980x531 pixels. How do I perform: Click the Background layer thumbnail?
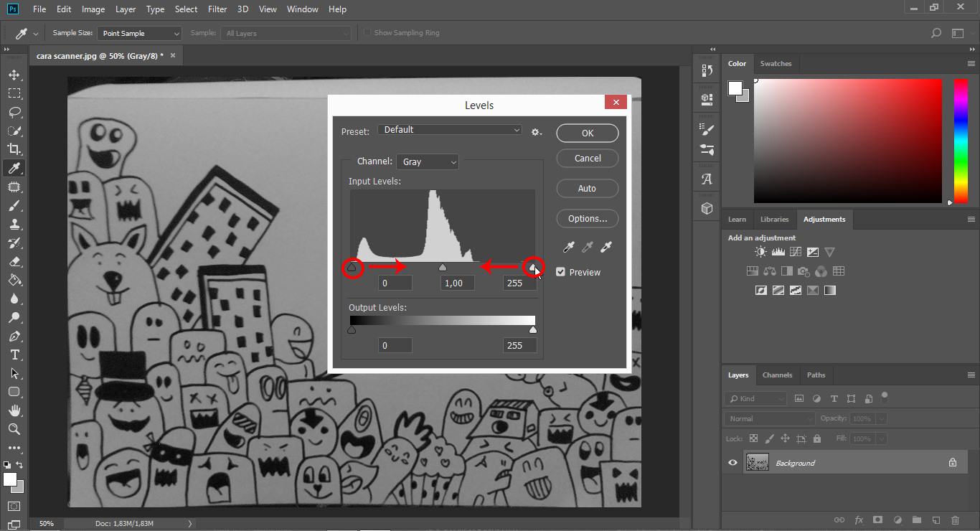coord(758,463)
